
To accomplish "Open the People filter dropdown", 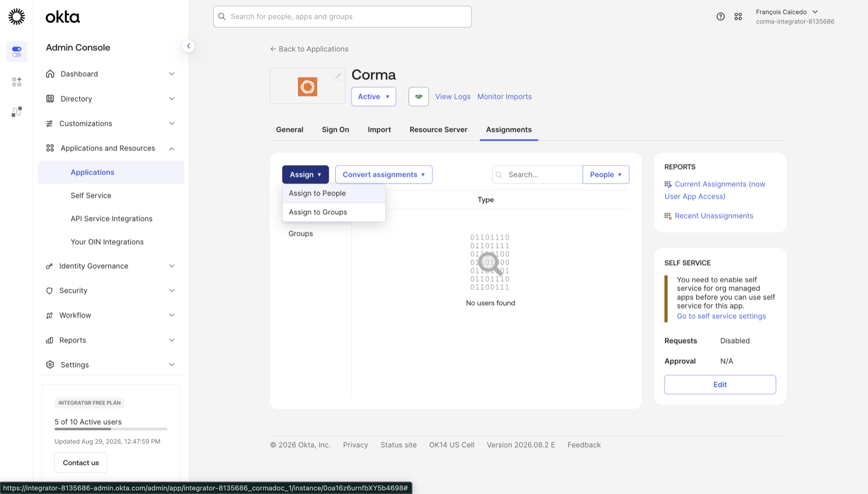I will pos(606,175).
